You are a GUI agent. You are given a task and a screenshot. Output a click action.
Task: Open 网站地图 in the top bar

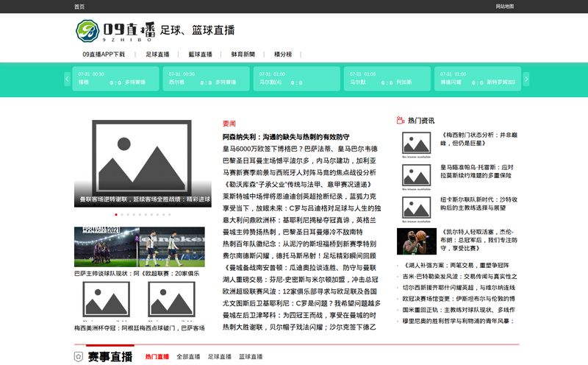click(x=504, y=7)
